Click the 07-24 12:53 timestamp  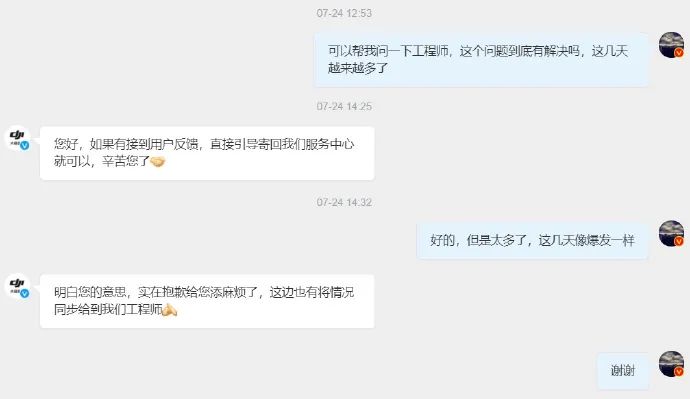[x=344, y=13]
